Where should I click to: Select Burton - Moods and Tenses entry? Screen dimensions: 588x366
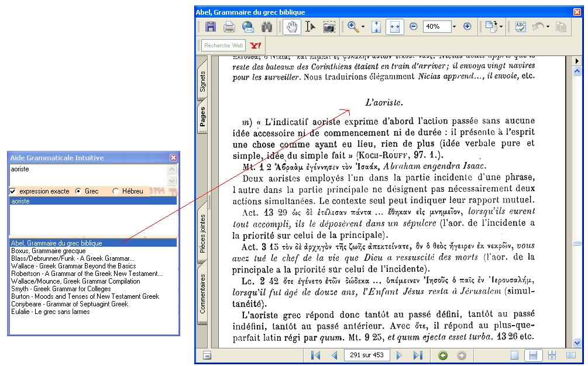coord(85,296)
